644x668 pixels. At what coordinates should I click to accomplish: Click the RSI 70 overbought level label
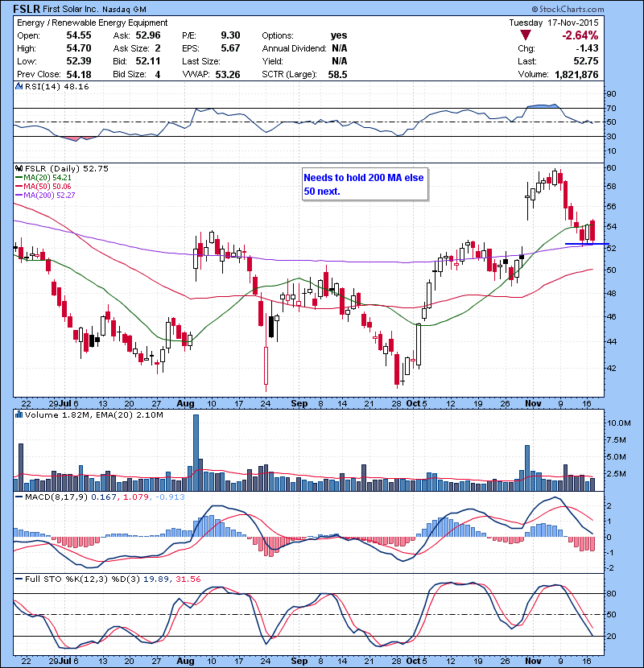pyautogui.click(x=611, y=108)
